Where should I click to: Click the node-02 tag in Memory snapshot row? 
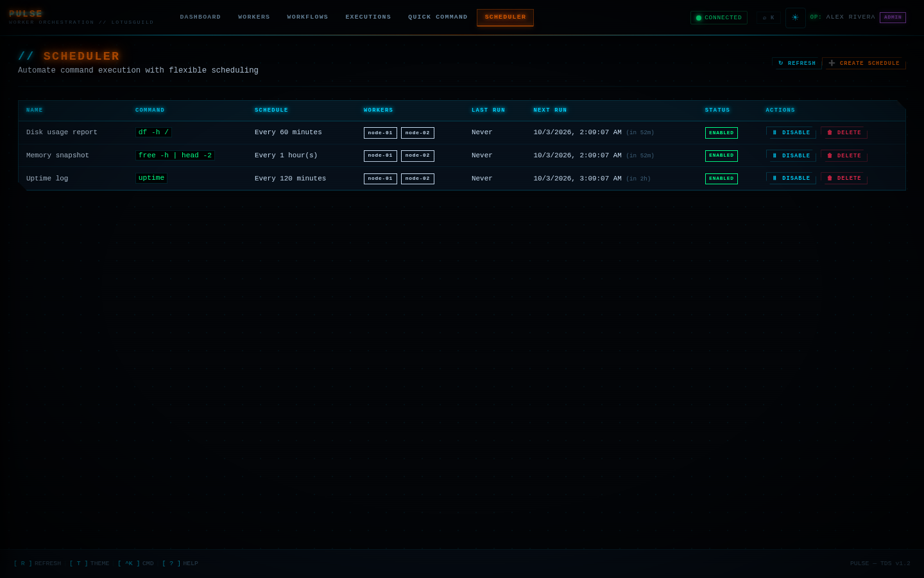(418, 156)
